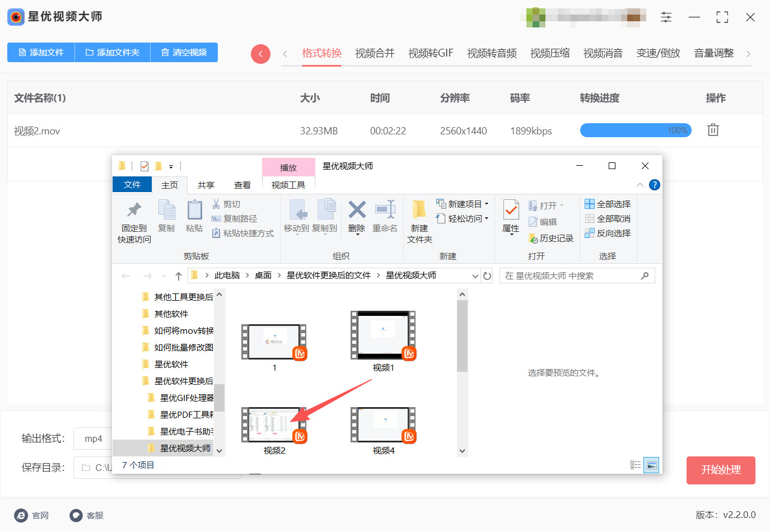
Task: Click the 开始处理 button
Action: pyautogui.click(x=721, y=470)
